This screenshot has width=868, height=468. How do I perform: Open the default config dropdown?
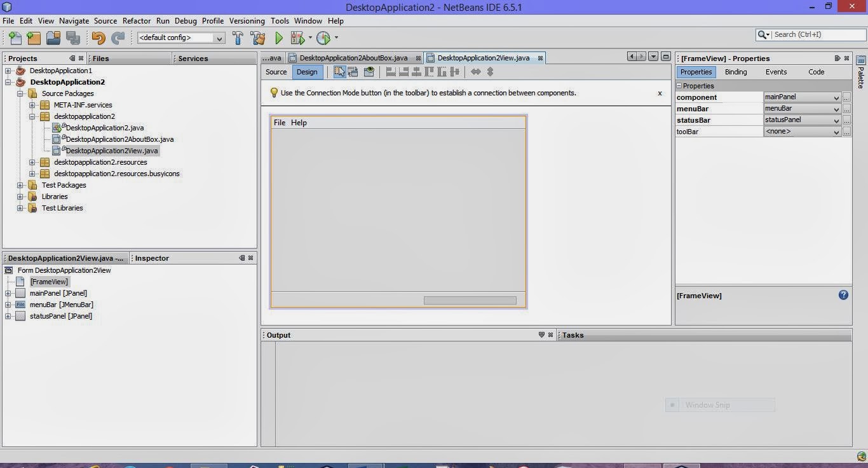(181, 38)
